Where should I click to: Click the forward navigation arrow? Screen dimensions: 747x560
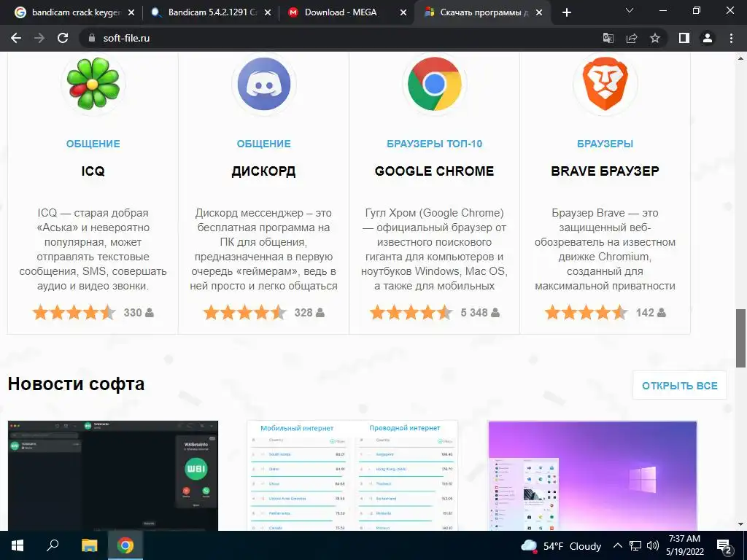pos(39,38)
